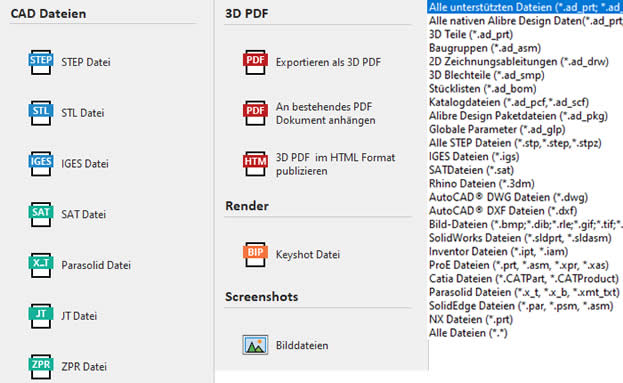
Task: Pick AutoCAD DWG Dateien (*.dwg)
Action: [508, 197]
